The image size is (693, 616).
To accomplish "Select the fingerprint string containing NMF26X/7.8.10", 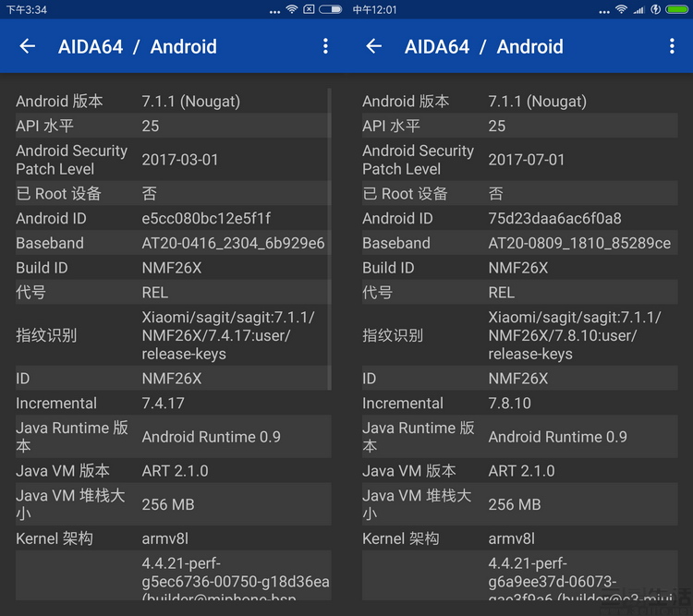I will point(575,335).
